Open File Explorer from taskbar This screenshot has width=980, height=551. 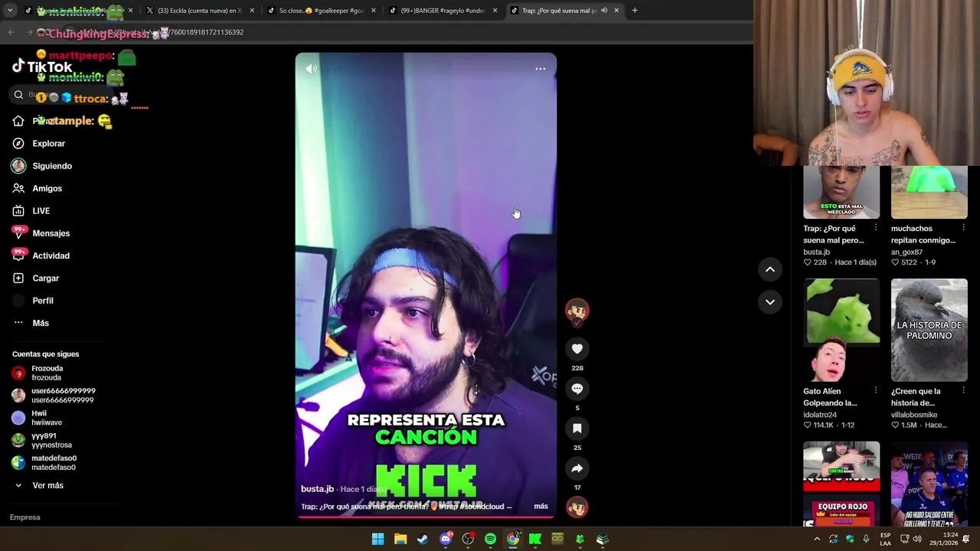(x=400, y=540)
